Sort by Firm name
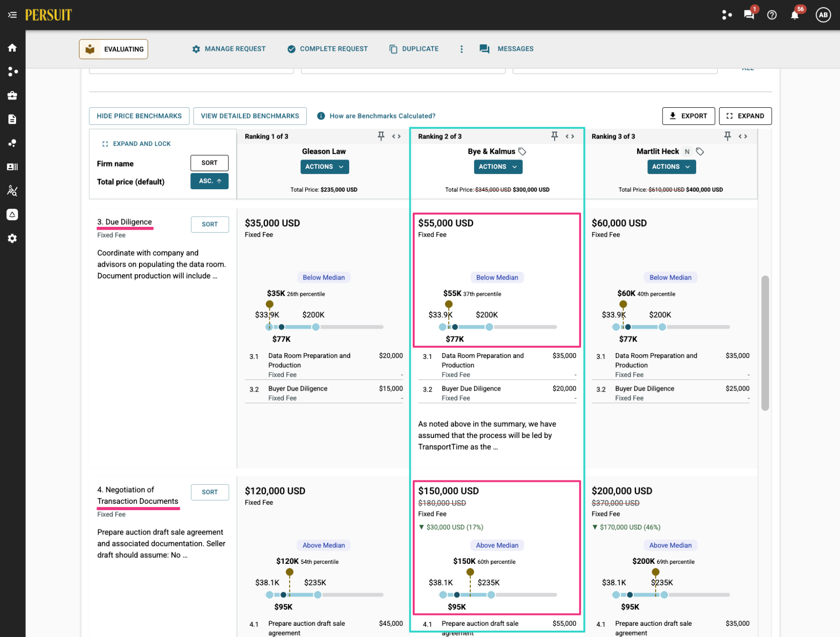 coord(209,163)
